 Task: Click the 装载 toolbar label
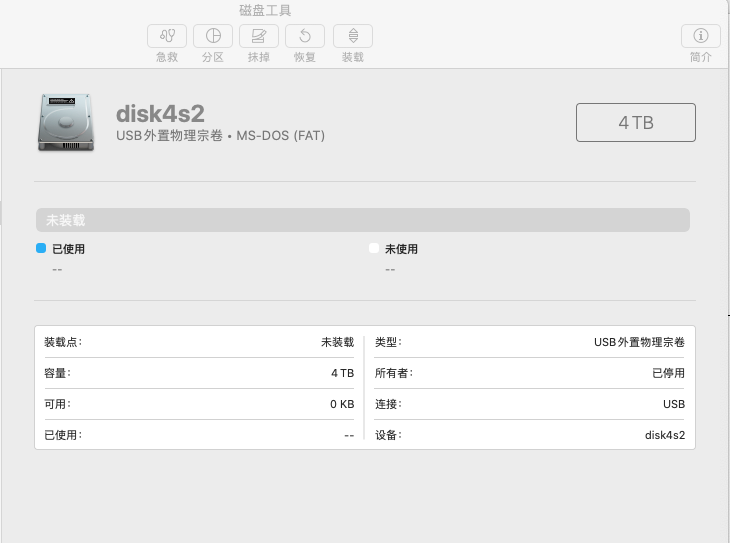tap(353, 57)
